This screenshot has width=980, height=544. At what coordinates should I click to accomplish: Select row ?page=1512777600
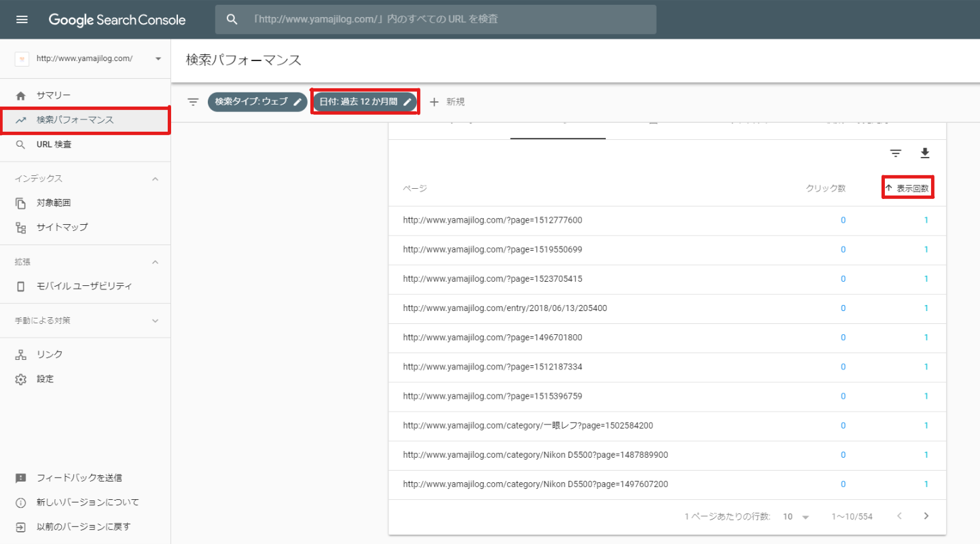(666, 220)
